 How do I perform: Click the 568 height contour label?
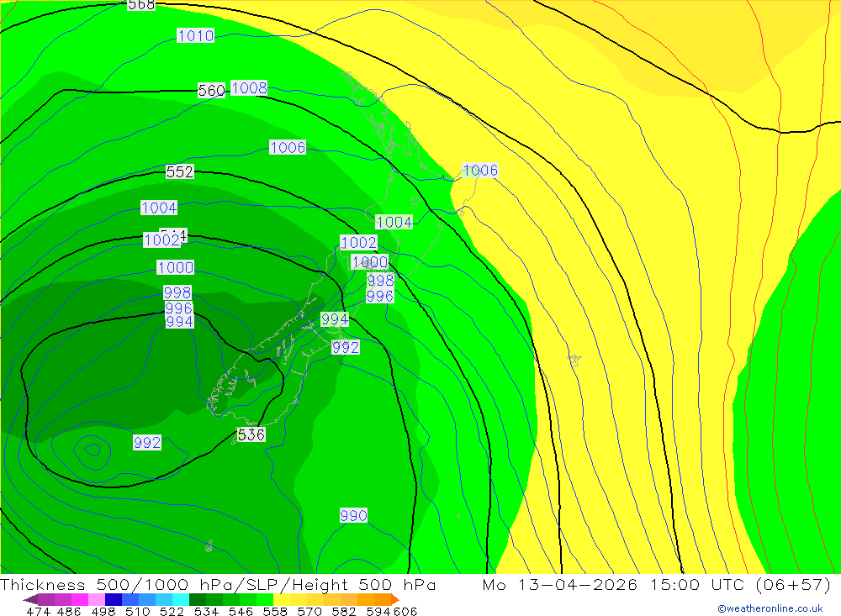click(x=141, y=5)
